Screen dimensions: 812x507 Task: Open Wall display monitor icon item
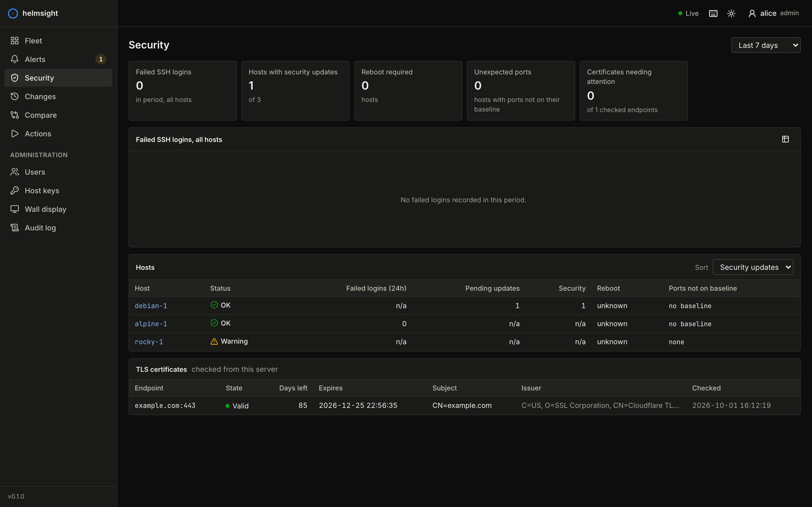(x=14, y=209)
